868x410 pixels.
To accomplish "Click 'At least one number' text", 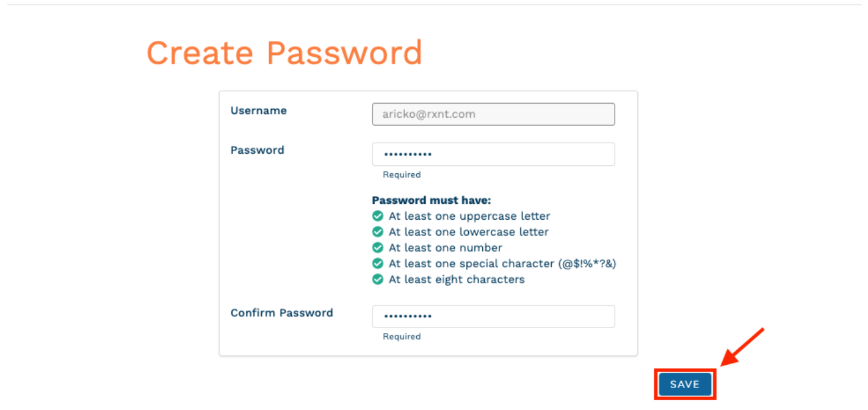I will pyautogui.click(x=446, y=248).
